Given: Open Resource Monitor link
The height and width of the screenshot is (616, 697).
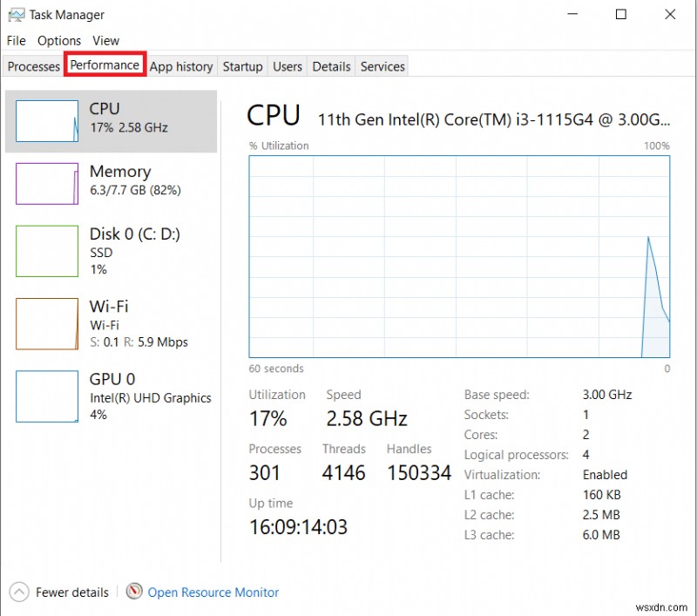Looking at the screenshot, I should pos(213,592).
